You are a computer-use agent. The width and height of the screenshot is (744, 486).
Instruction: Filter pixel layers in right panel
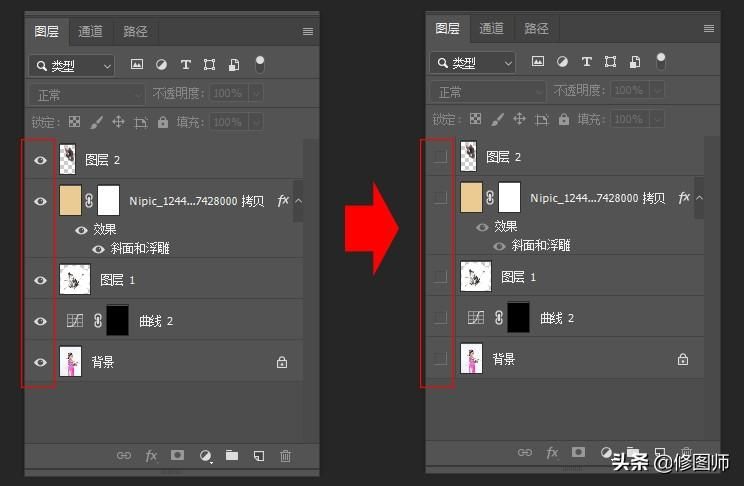click(x=538, y=61)
